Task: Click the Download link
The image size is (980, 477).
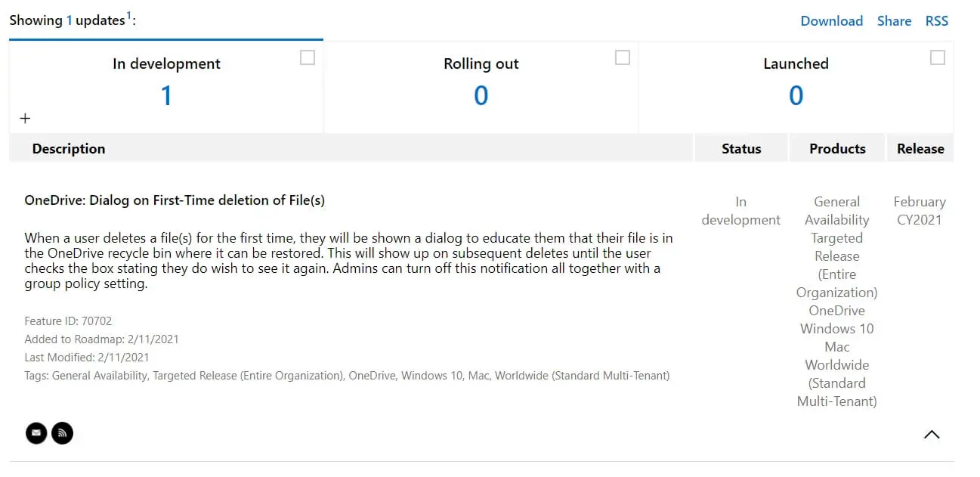Action: [x=831, y=21]
